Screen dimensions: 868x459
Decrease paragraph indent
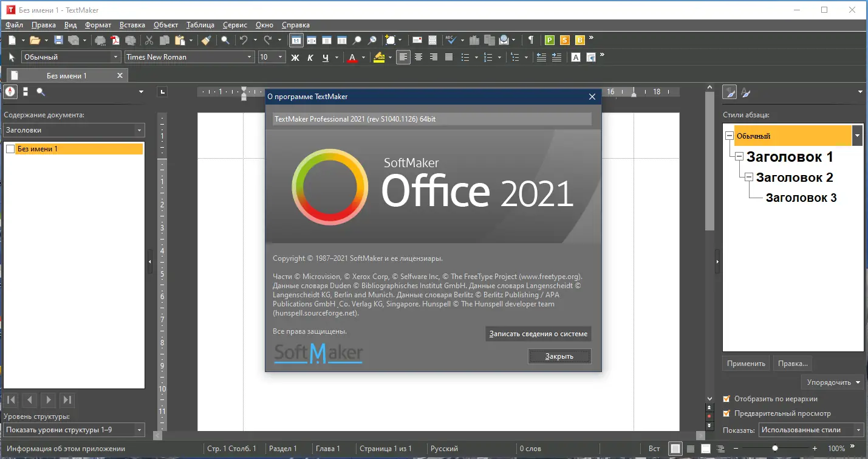tap(541, 57)
